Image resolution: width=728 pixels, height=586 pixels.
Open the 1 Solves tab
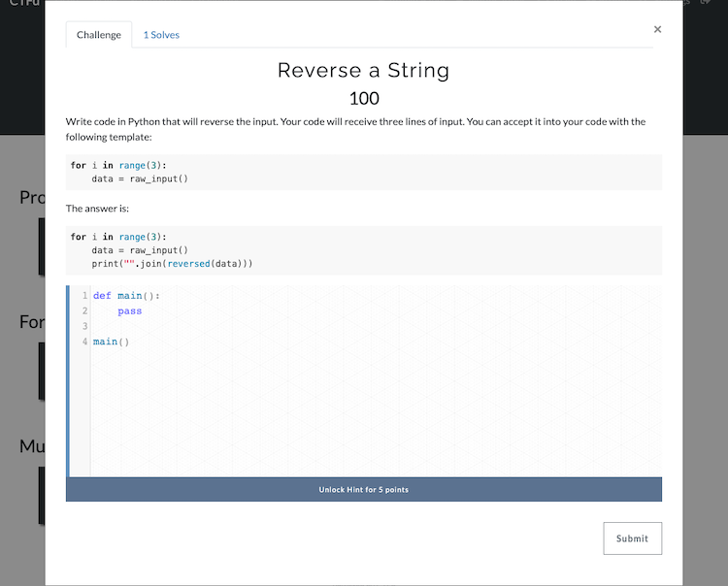click(x=161, y=35)
